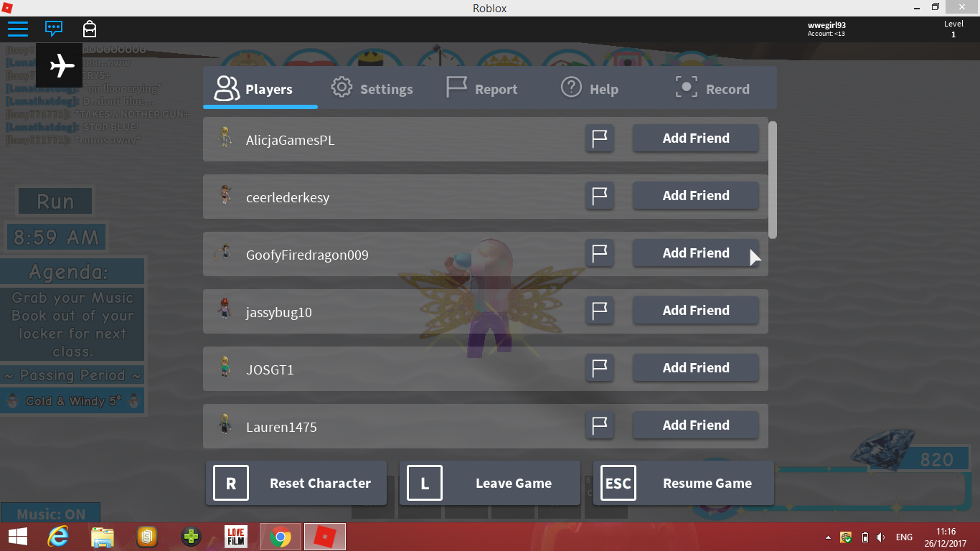Click the Run button in the game HUD
The height and width of the screenshot is (551, 980).
pos(55,202)
